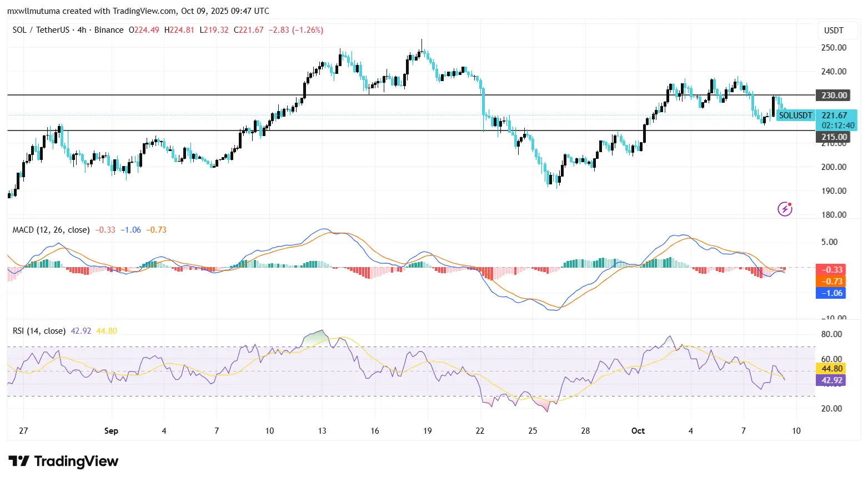Click the 250.00 mark on price axis
The image size is (868, 482).
tap(834, 48)
